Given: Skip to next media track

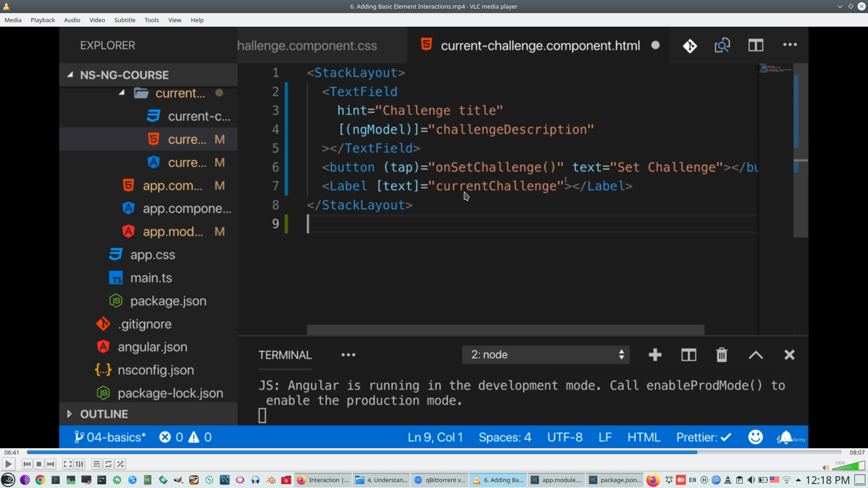Looking at the screenshot, I should click(51, 464).
